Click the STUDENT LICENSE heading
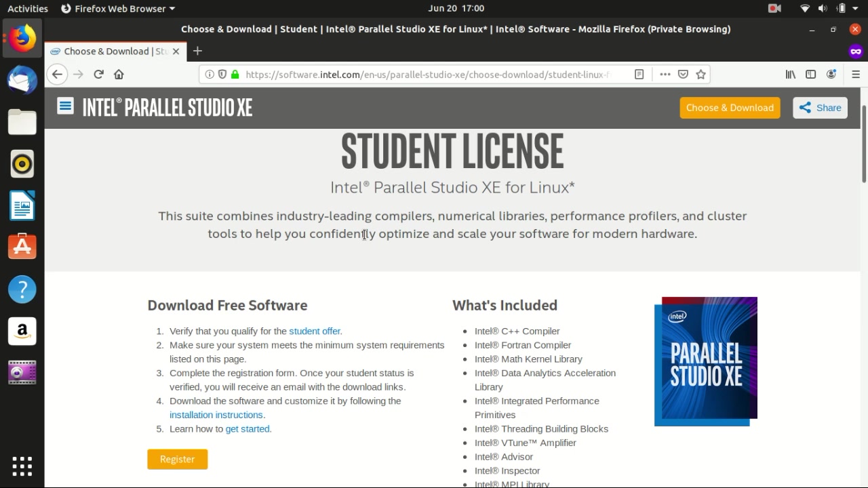The width and height of the screenshot is (868, 488). pyautogui.click(x=452, y=151)
